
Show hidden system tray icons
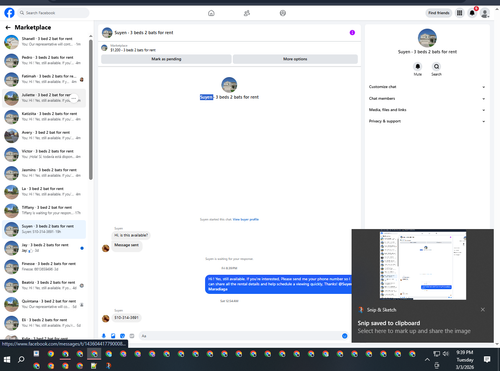(427, 359)
